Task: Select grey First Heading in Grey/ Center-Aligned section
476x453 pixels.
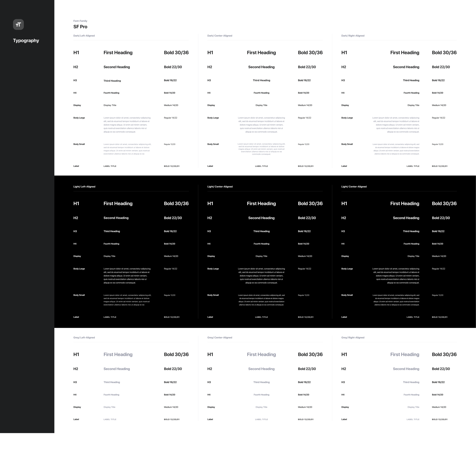Action: (261, 354)
